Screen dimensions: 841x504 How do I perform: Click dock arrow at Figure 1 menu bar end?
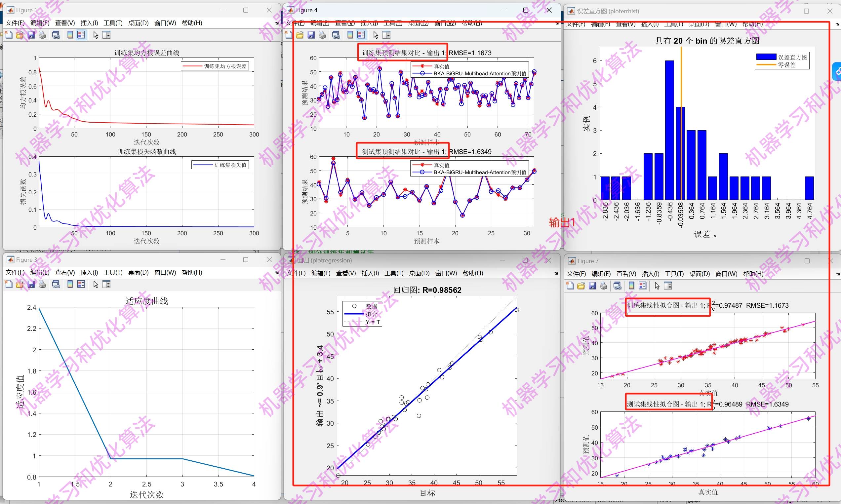coord(277,23)
